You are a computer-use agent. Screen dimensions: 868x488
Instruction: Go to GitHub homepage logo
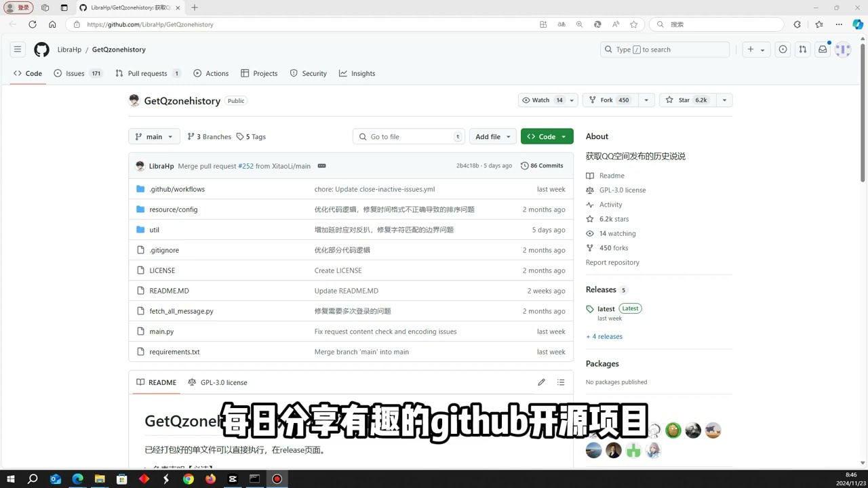point(42,49)
